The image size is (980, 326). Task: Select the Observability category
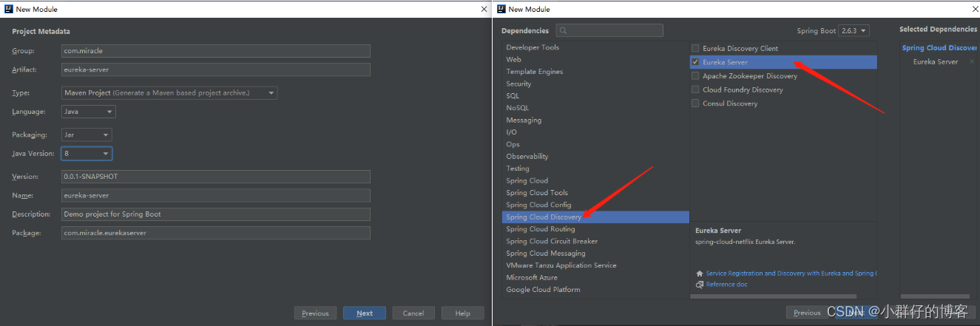point(595,157)
